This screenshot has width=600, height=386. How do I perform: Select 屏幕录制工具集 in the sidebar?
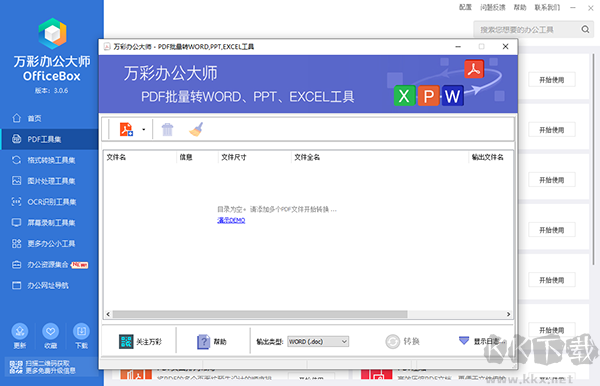(x=49, y=223)
